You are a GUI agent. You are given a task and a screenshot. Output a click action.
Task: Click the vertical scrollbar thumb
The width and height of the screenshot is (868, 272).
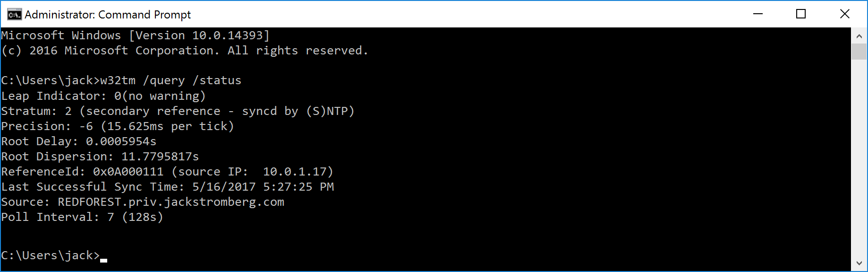[x=859, y=51]
